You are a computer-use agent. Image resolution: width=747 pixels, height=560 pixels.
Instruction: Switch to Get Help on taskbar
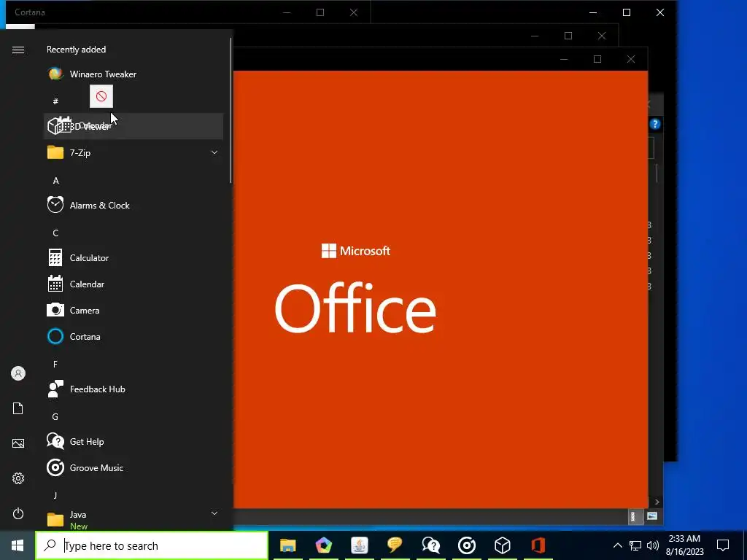430,545
